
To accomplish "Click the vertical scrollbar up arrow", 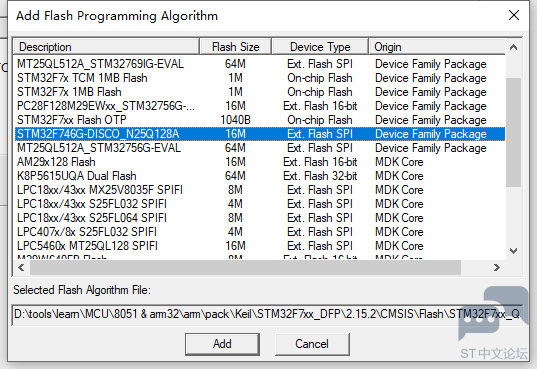I will tap(513, 48).
